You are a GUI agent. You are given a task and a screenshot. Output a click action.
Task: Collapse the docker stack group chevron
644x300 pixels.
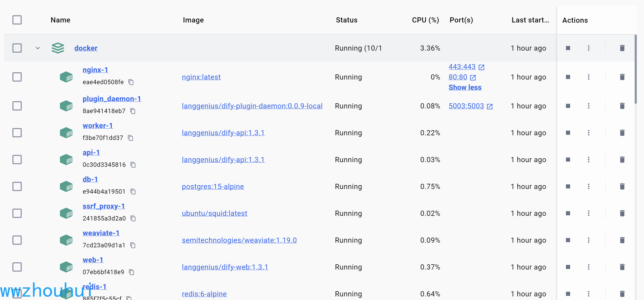pyautogui.click(x=38, y=48)
